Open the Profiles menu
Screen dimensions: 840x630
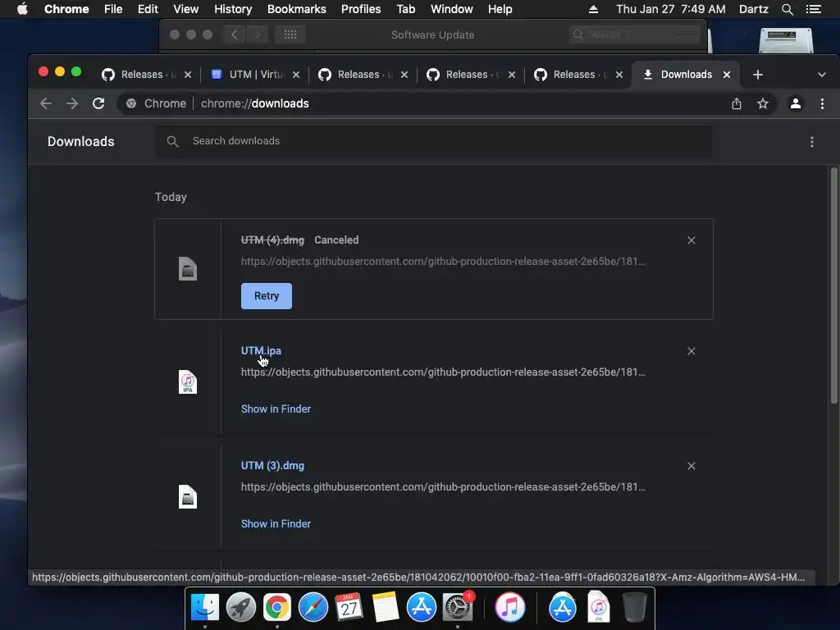coord(361,9)
